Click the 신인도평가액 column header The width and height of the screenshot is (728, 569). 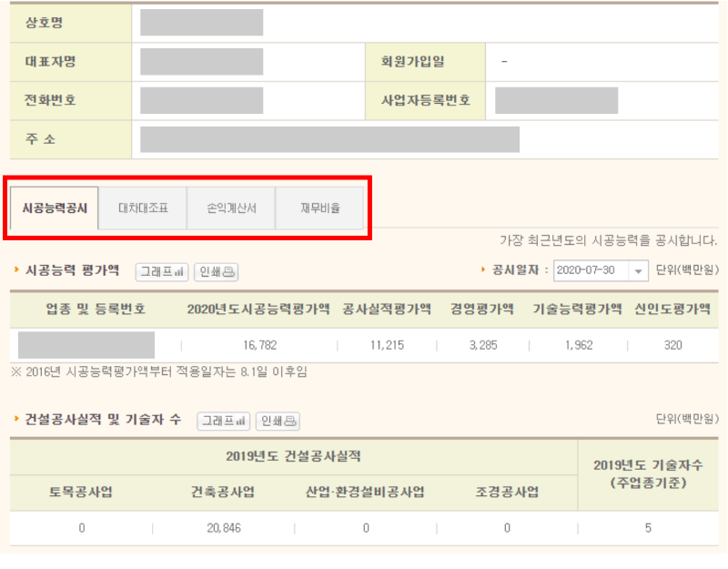pos(672,309)
